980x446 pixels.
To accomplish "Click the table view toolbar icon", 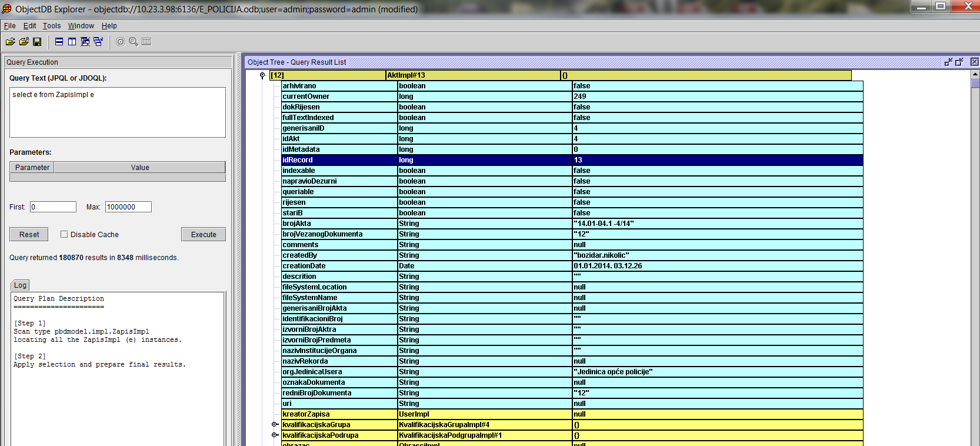I will 146,42.
